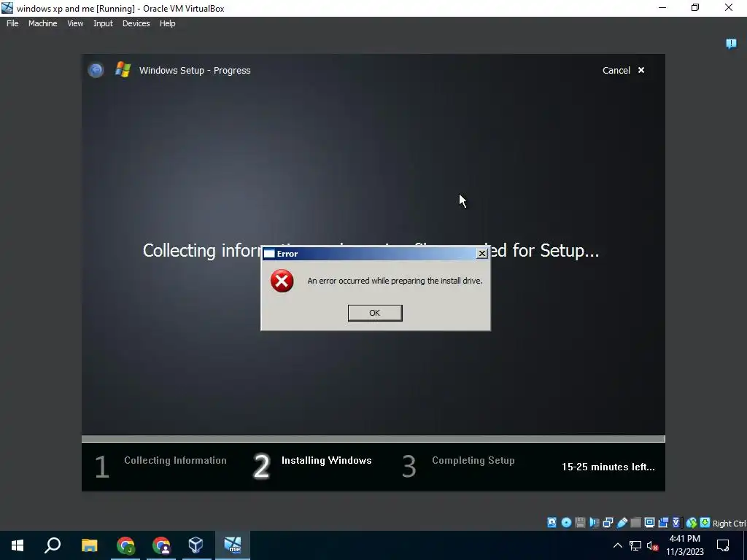
Task: Click the virtualization features V indicator
Action: pyautogui.click(x=676, y=522)
